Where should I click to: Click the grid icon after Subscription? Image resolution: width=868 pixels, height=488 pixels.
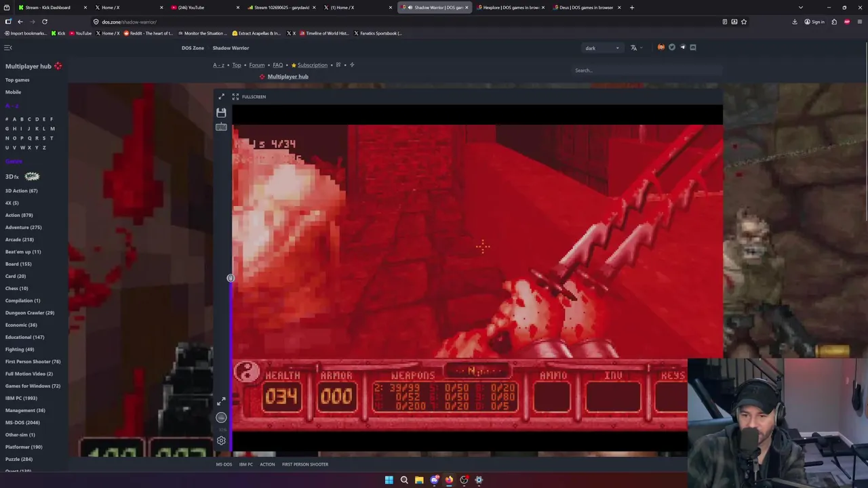coord(338,65)
